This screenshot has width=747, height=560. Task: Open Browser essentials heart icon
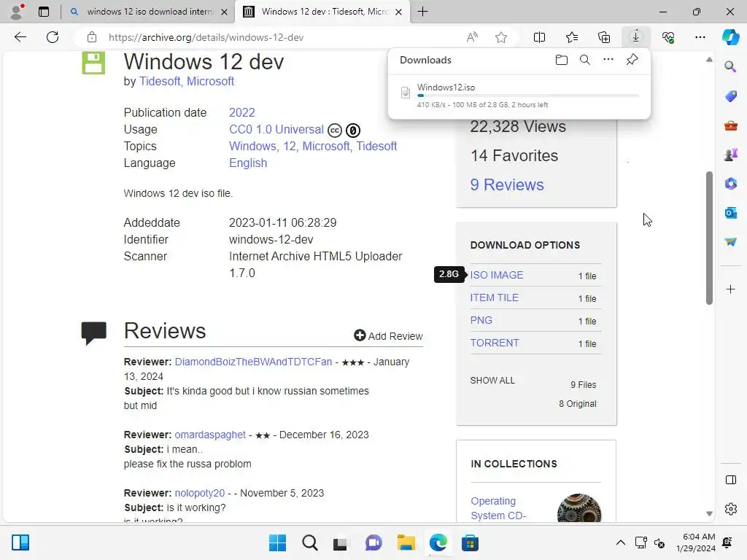[668, 37]
